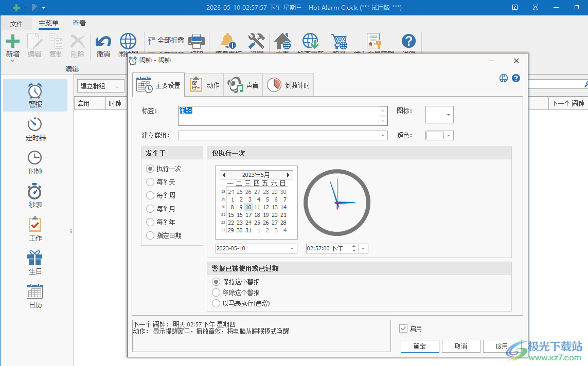This screenshot has width=588, height=366.
Task: Select the 执行一次 (run once) radio button
Action: tap(150, 169)
